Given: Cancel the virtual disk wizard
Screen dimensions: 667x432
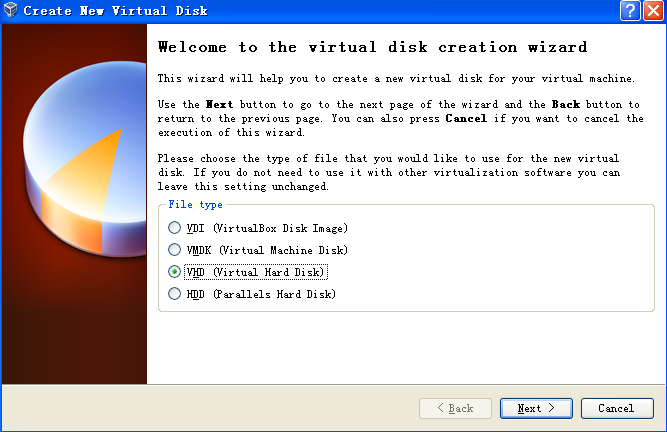Looking at the screenshot, I should [x=617, y=408].
